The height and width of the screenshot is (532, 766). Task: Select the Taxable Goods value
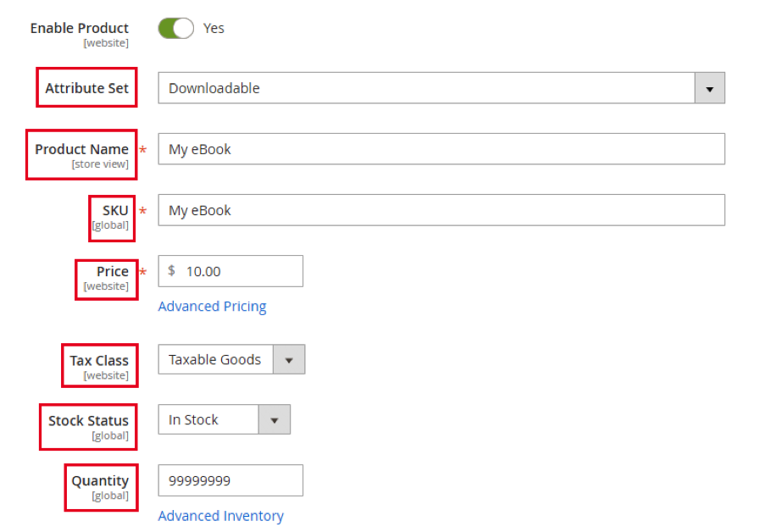214,359
